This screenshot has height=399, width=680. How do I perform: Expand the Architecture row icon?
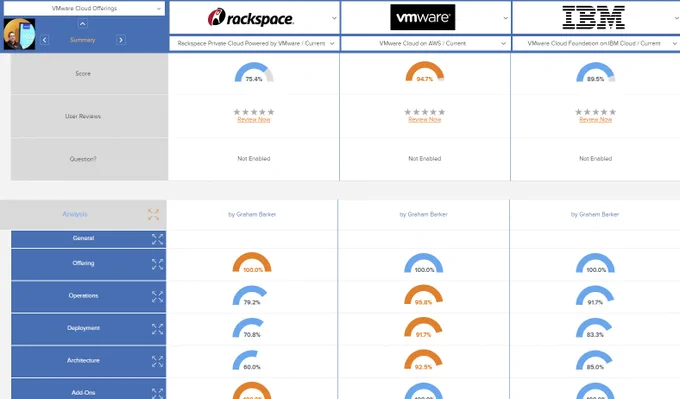(x=157, y=361)
